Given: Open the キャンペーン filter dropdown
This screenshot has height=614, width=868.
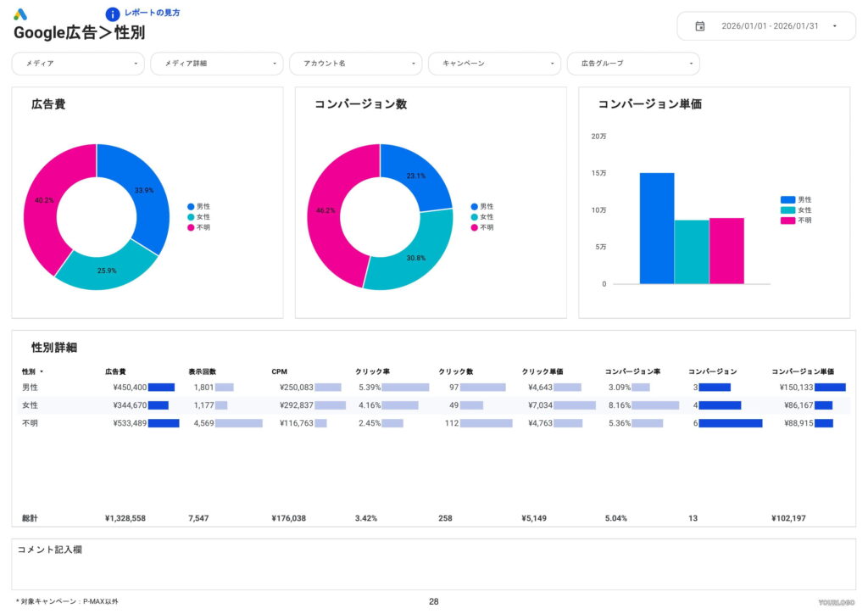Looking at the screenshot, I should pyautogui.click(x=494, y=64).
